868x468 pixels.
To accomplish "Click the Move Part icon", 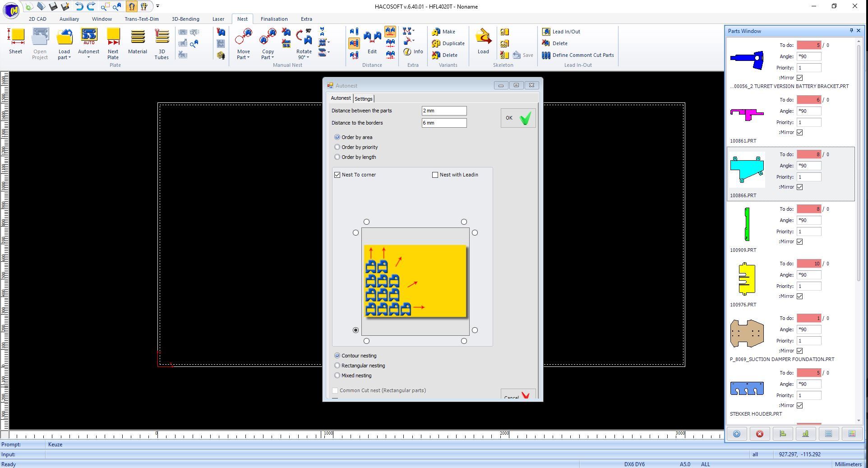I will tap(244, 37).
